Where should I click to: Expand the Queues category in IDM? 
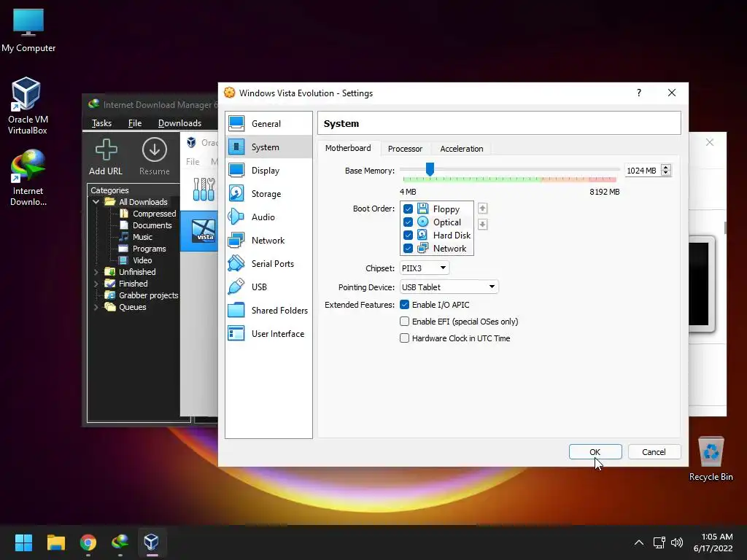96,307
